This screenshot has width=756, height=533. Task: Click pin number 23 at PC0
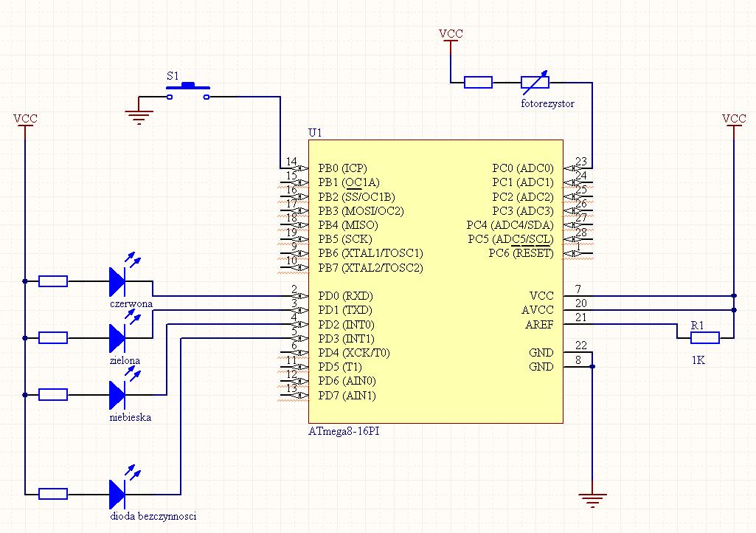pos(581,161)
